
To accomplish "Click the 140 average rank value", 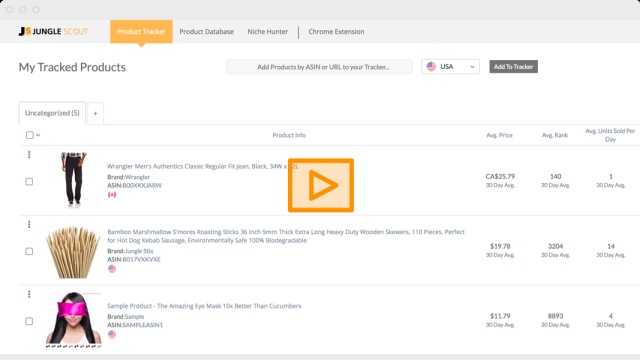I will point(556,176).
